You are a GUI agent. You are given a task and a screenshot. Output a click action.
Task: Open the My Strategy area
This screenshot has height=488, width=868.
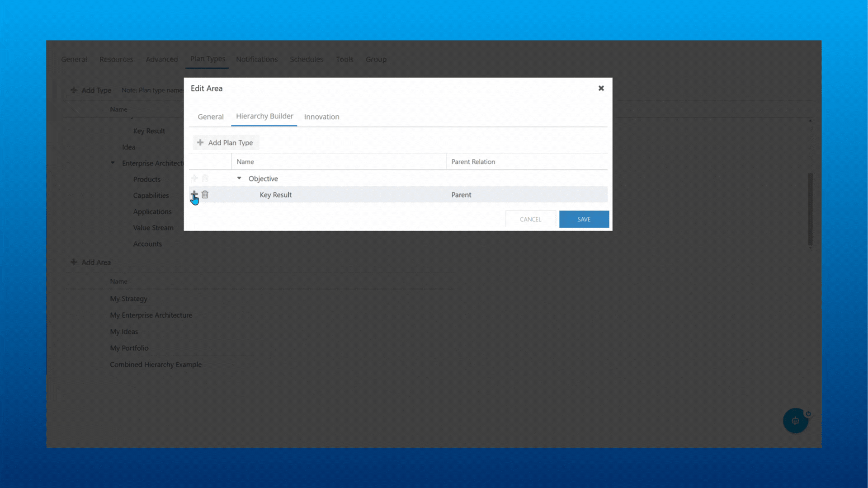[x=129, y=299]
